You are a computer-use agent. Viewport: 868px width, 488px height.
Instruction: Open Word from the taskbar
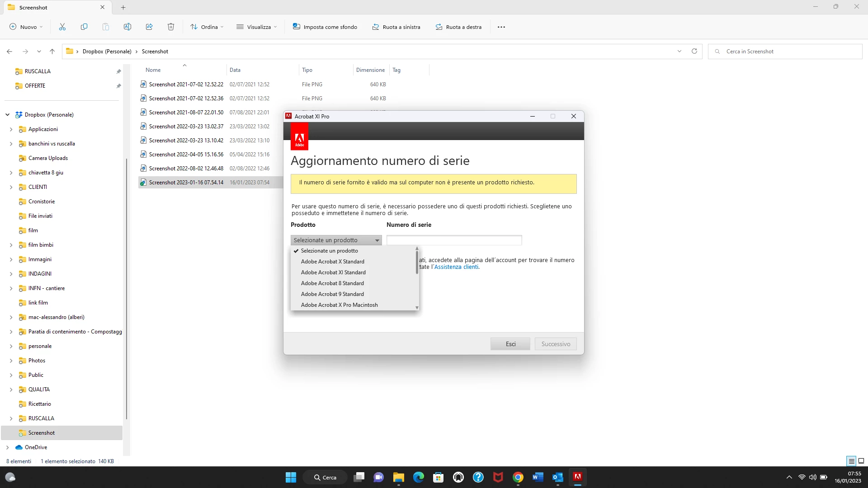[538, 477]
